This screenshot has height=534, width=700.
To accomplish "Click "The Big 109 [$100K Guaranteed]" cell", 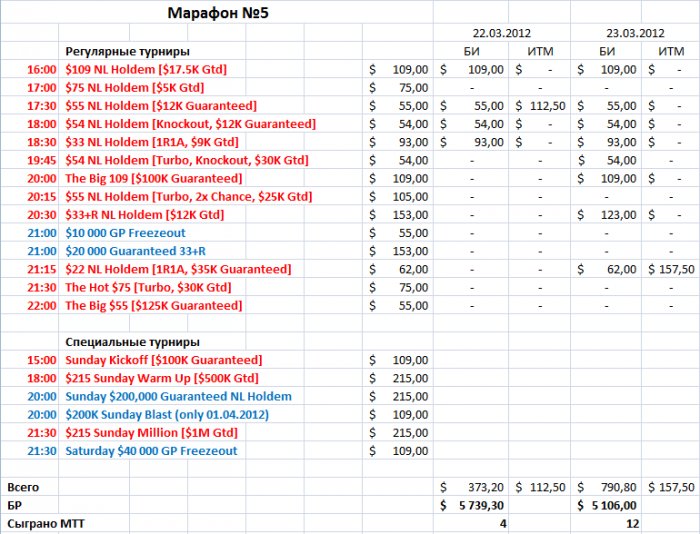I will (x=154, y=179).
